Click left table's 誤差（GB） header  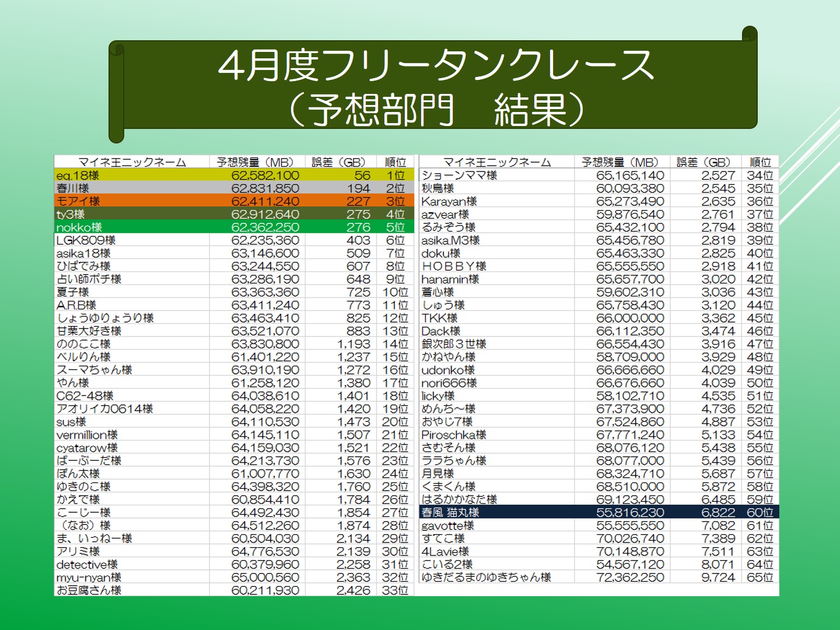coord(339,162)
